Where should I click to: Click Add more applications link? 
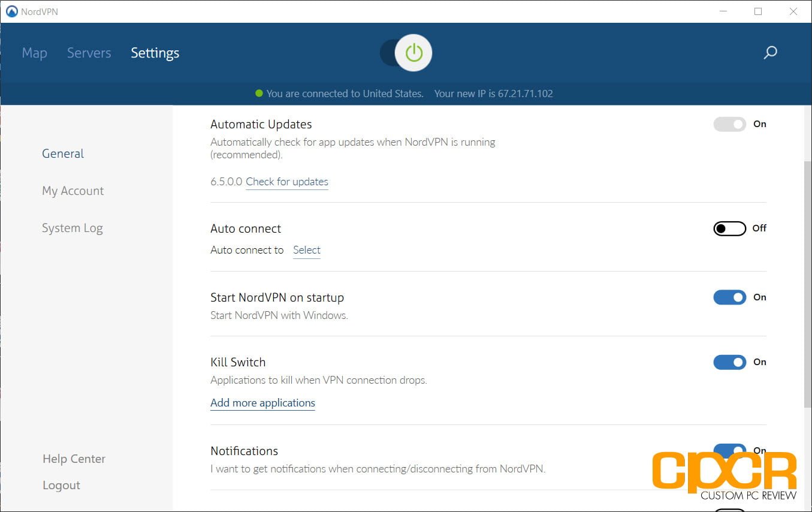(262, 403)
